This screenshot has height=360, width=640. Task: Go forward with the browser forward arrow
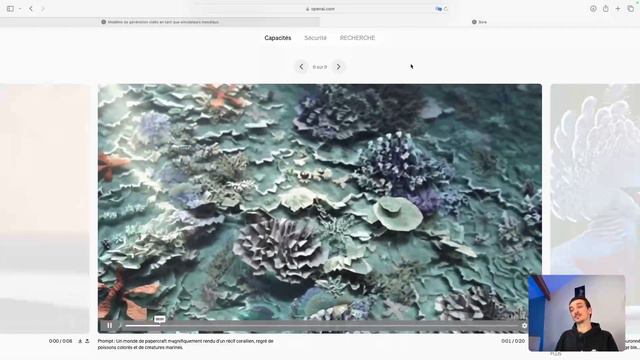click(x=43, y=9)
